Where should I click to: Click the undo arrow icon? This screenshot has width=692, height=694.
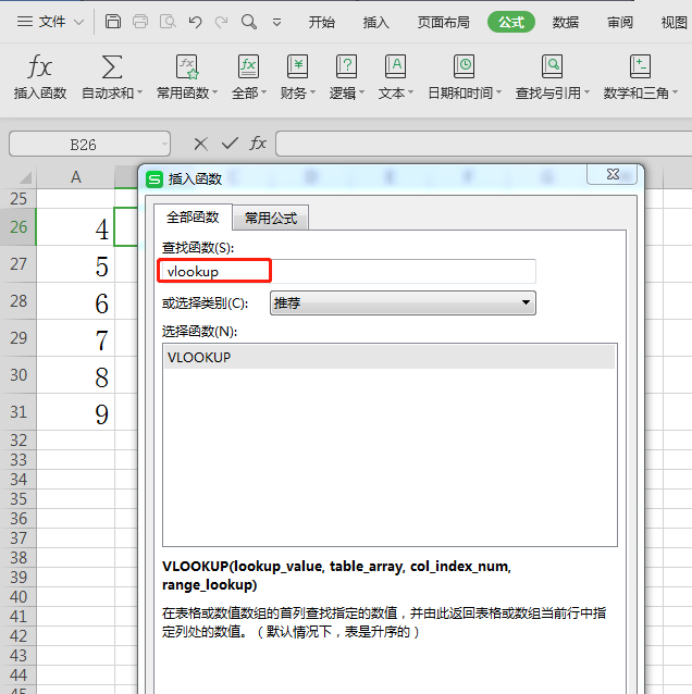point(195,21)
